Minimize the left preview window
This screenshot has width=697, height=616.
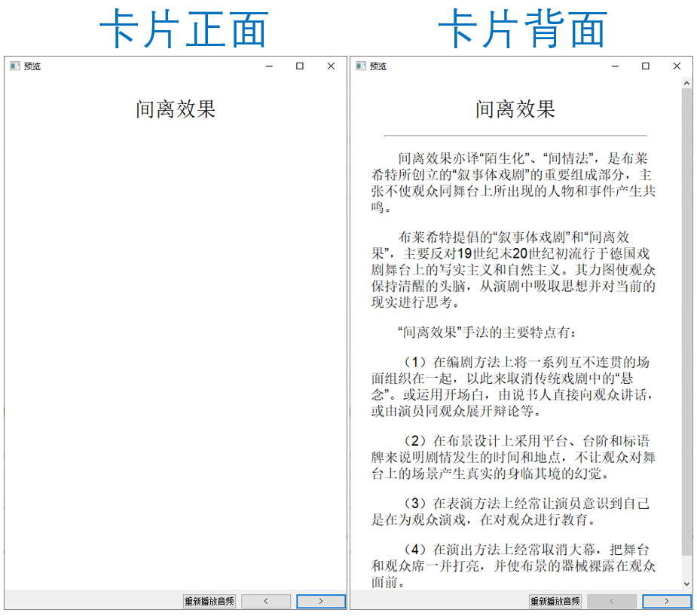[x=269, y=66]
